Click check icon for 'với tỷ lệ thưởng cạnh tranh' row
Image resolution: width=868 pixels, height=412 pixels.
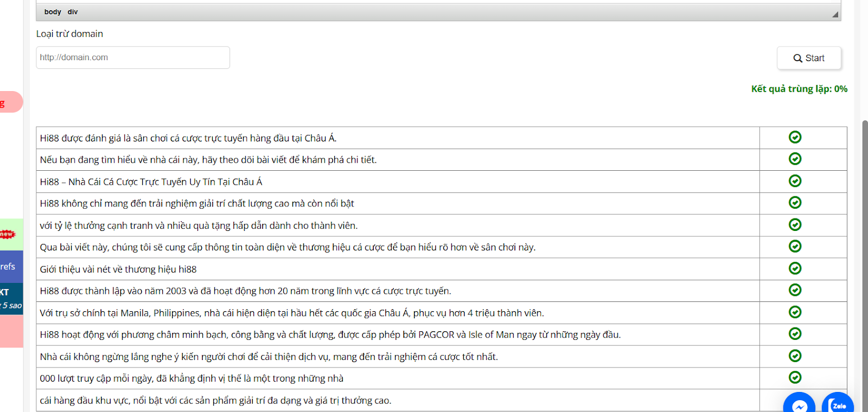click(795, 224)
